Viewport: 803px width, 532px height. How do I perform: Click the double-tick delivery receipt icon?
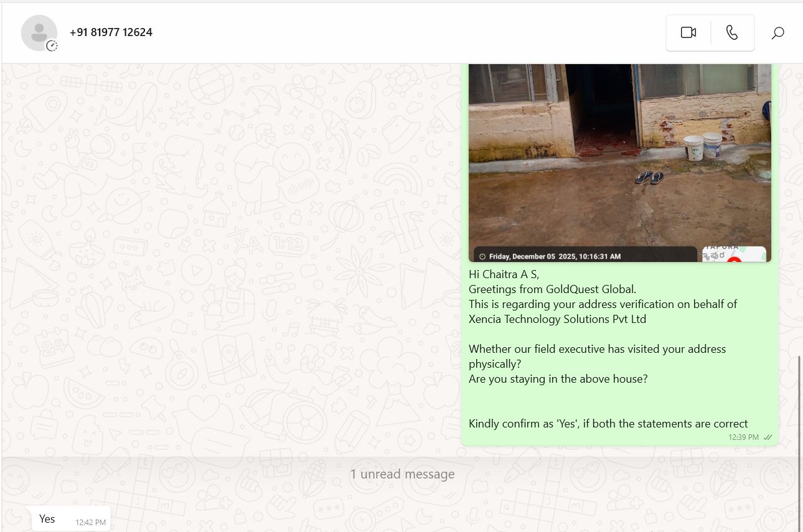[x=768, y=437]
